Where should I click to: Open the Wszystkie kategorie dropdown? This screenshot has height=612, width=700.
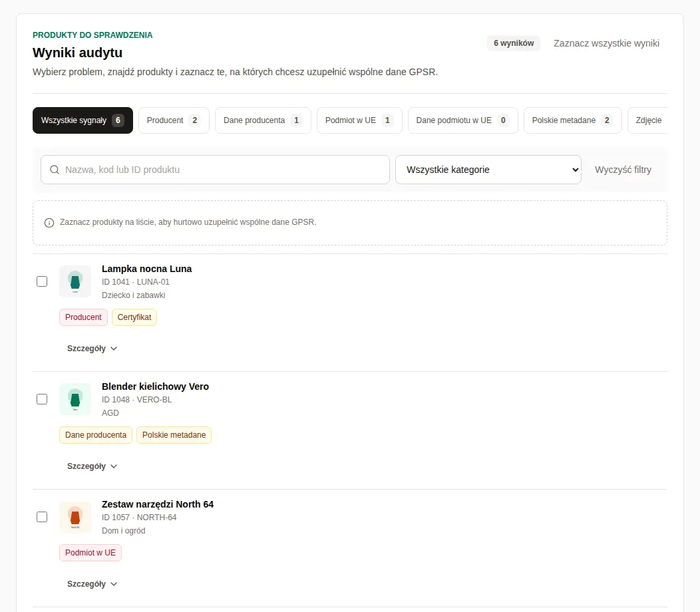coord(488,170)
